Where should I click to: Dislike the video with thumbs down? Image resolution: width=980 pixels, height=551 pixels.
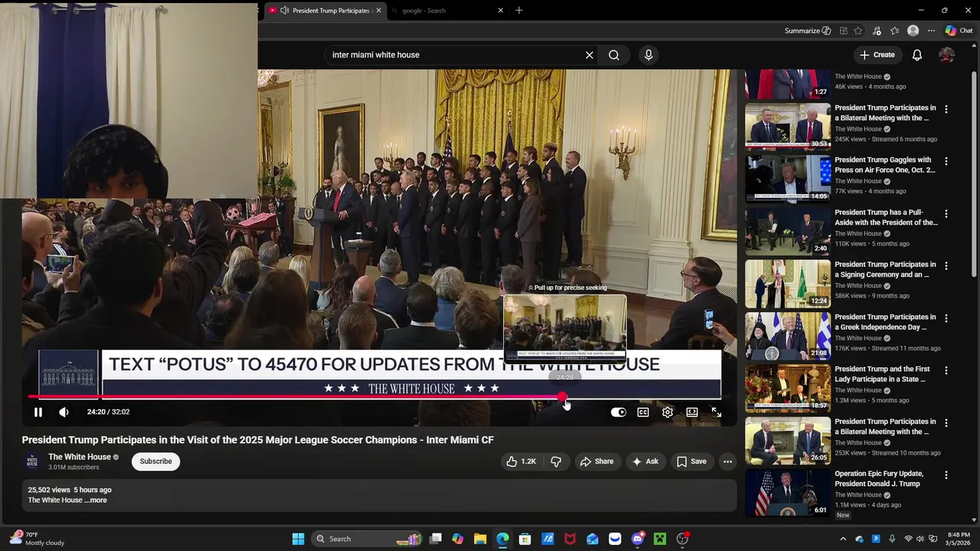click(556, 461)
